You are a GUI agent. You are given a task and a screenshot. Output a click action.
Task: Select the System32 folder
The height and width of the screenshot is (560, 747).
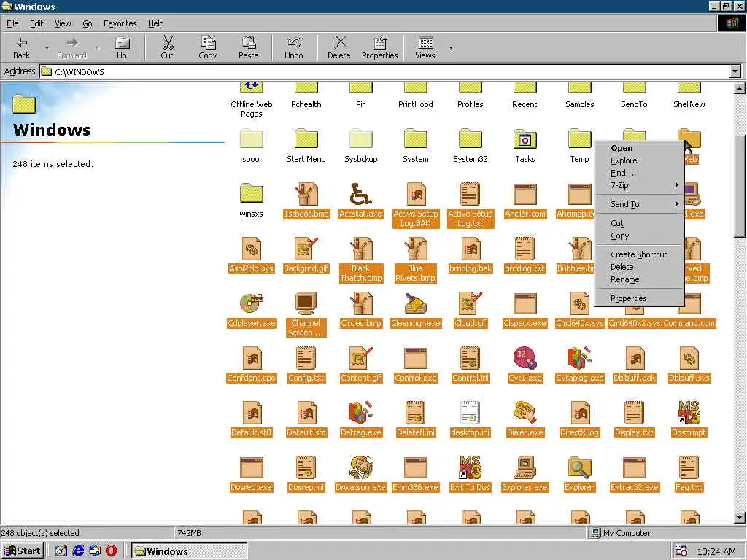pyautogui.click(x=471, y=139)
